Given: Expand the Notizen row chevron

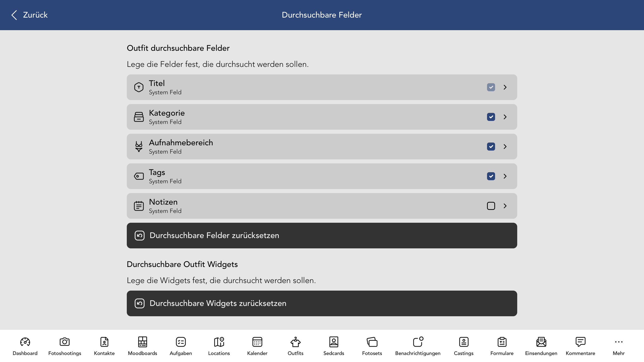Looking at the screenshot, I should (505, 206).
